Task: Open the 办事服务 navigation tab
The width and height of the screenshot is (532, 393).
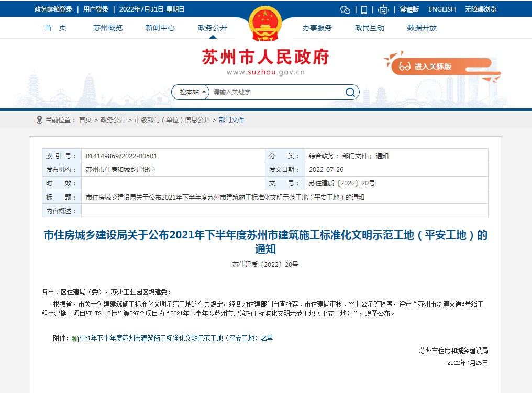Action: pyautogui.click(x=317, y=28)
